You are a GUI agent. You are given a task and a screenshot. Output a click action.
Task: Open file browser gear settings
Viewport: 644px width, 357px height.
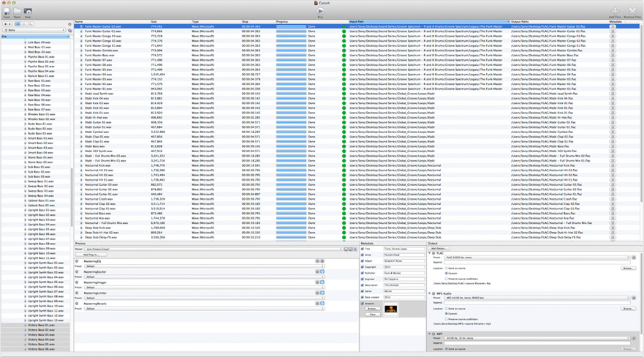(x=69, y=24)
